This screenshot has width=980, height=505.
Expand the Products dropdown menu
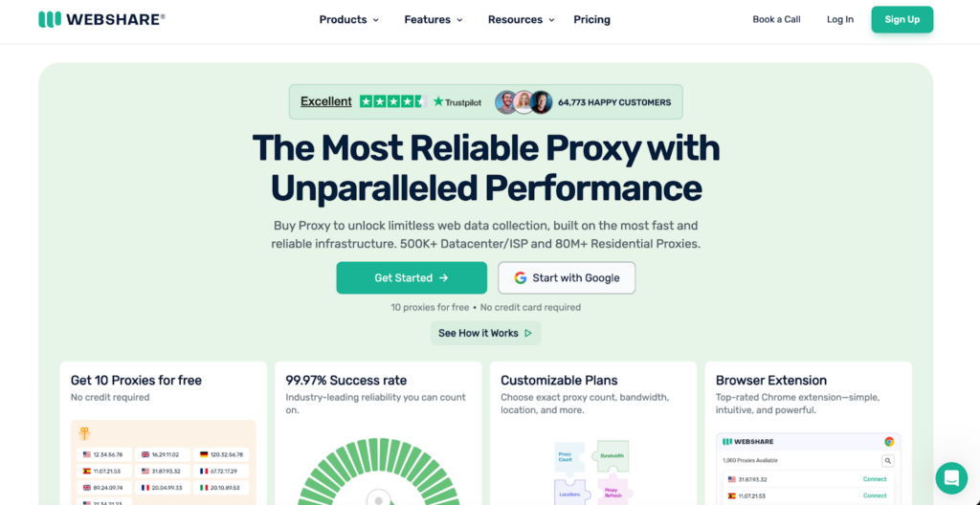tap(348, 19)
